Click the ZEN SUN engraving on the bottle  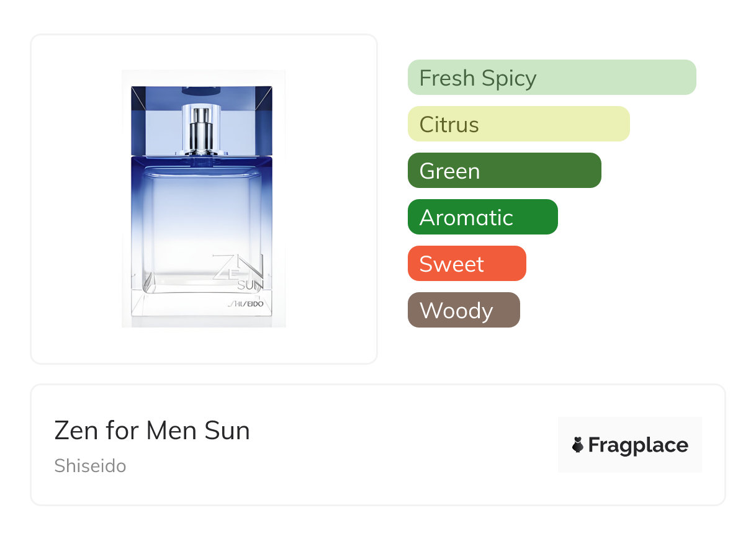pos(239,270)
